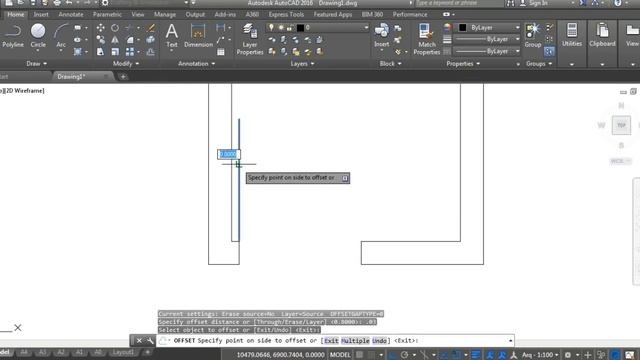Click the dynamic input distance field
Image resolution: width=640 pixels, height=360 pixels.
point(229,154)
